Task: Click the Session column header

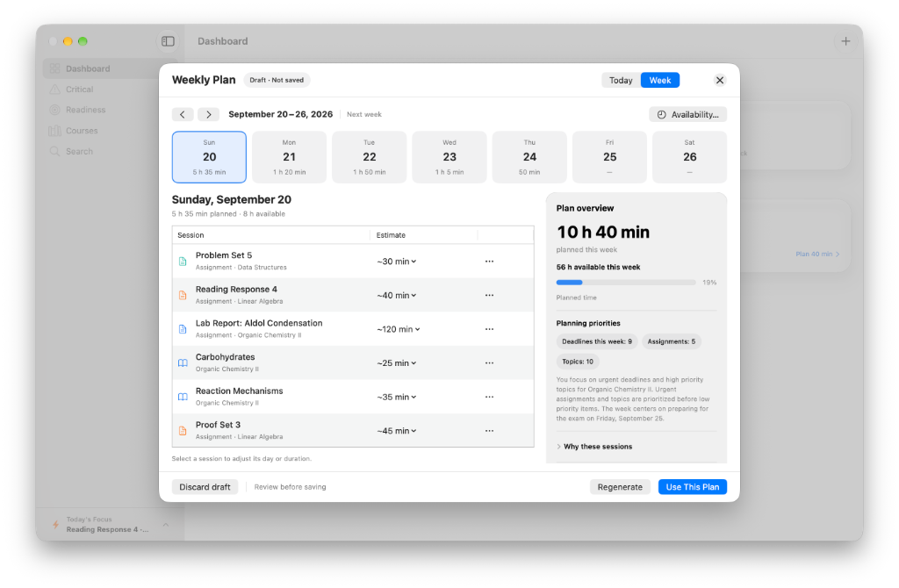Action: (x=271, y=235)
